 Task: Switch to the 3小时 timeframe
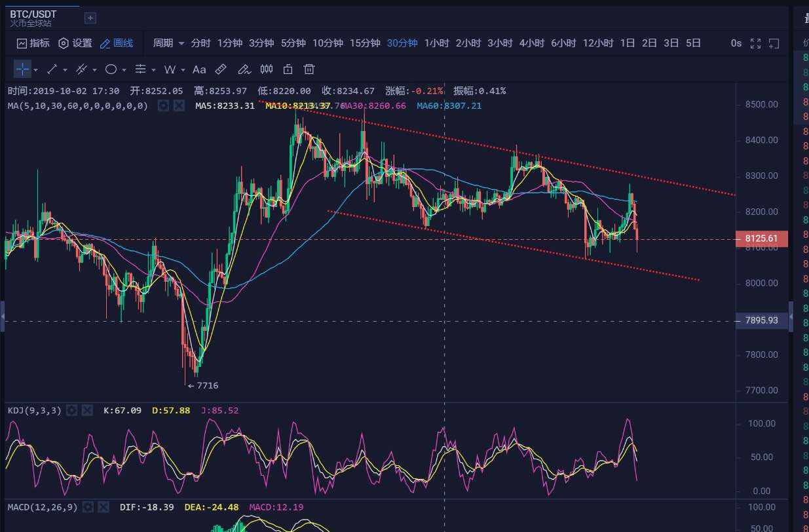[x=500, y=43]
